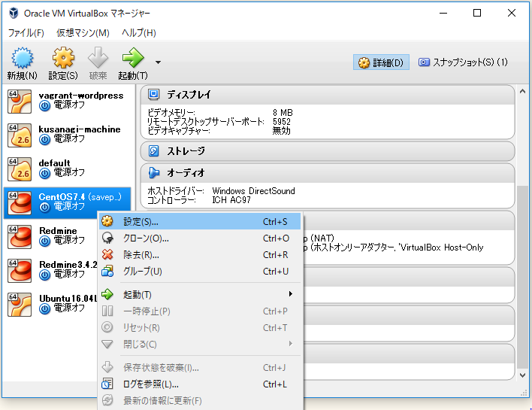Expand the Start submenu arrow in context menu
Screen dimensions: 532x410
[291, 294]
